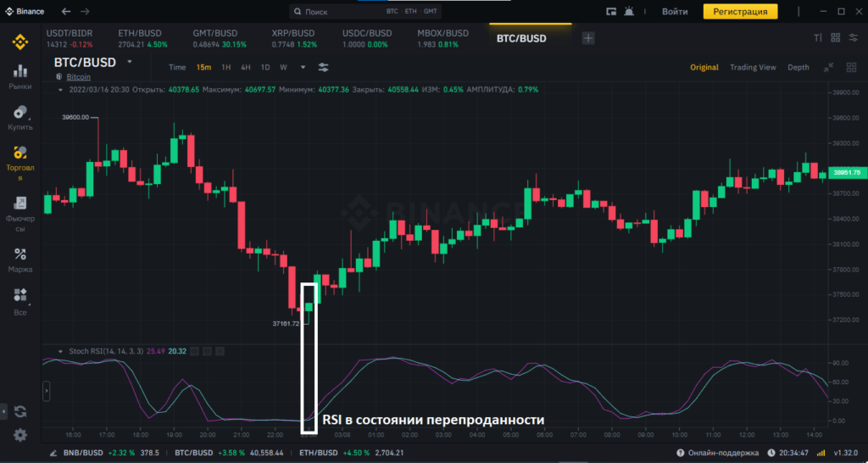Expand the left chart panel handle
The image size is (868, 463).
point(46,391)
